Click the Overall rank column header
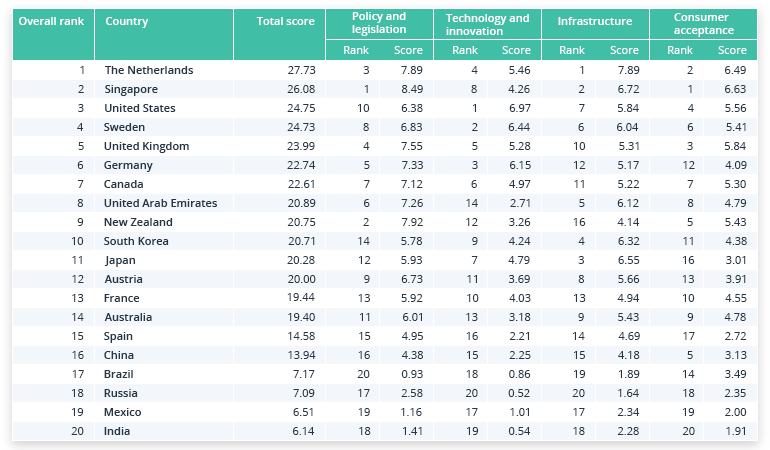Viewport: 770px width, 450px height. [52, 21]
